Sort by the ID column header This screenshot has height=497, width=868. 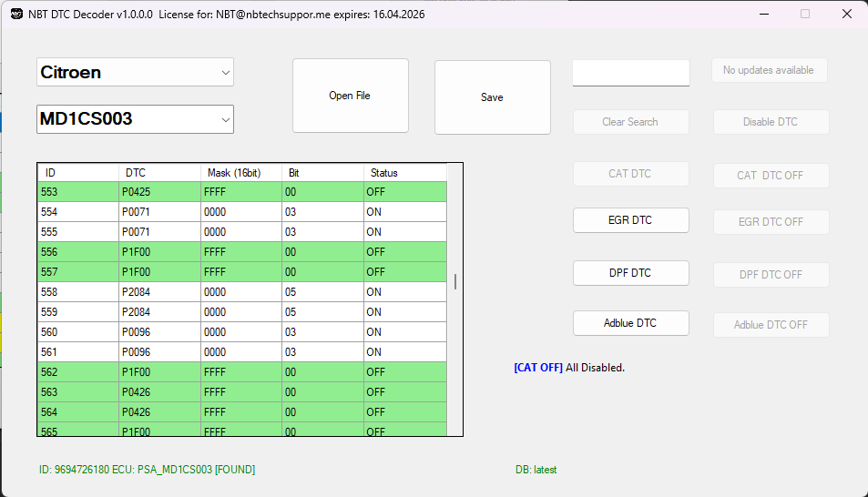[x=78, y=173]
